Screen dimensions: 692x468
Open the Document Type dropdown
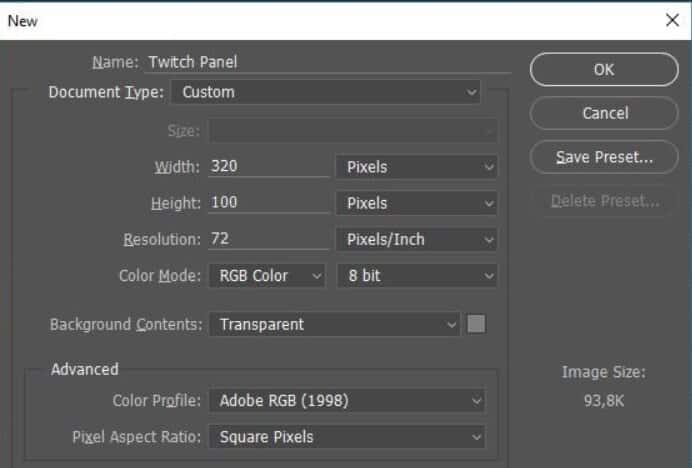point(326,92)
